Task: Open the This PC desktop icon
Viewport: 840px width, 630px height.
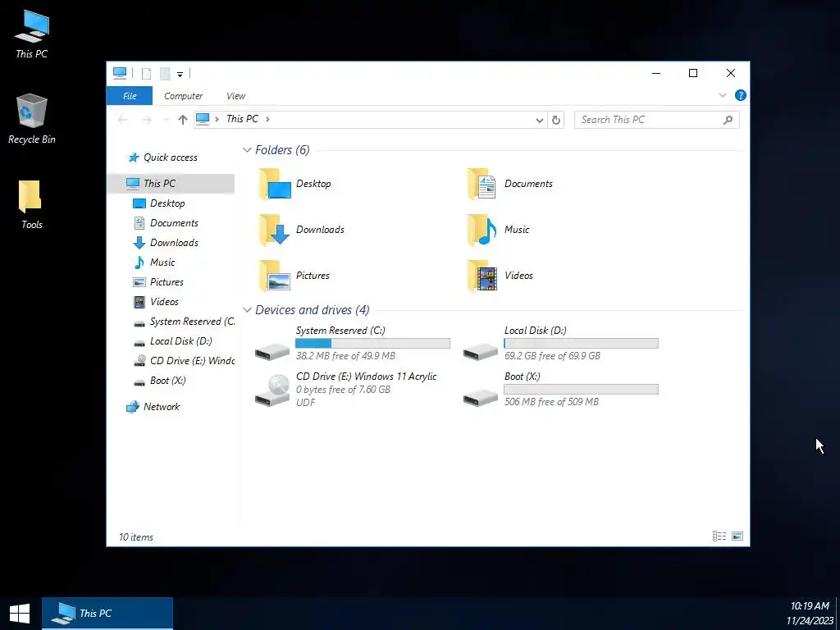Action: coord(32,34)
